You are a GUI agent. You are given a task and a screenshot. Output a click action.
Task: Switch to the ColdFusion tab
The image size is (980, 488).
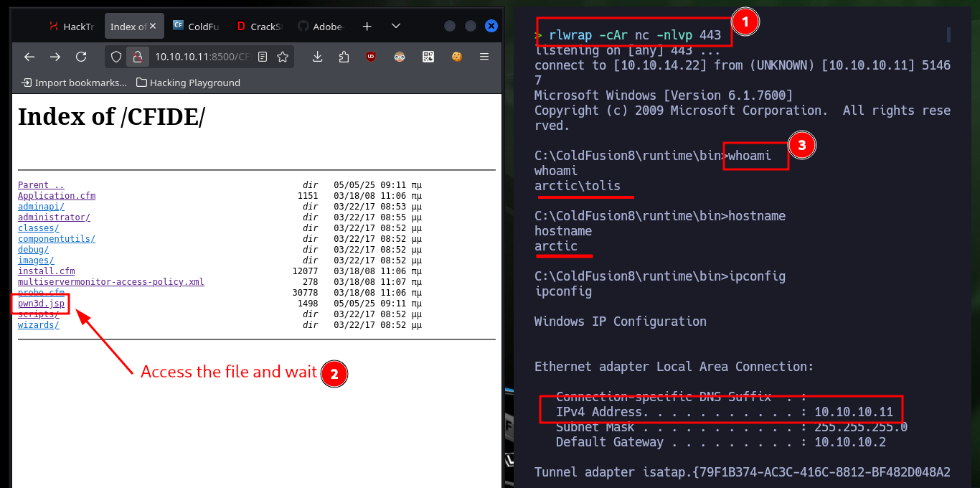(x=197, y=27)
